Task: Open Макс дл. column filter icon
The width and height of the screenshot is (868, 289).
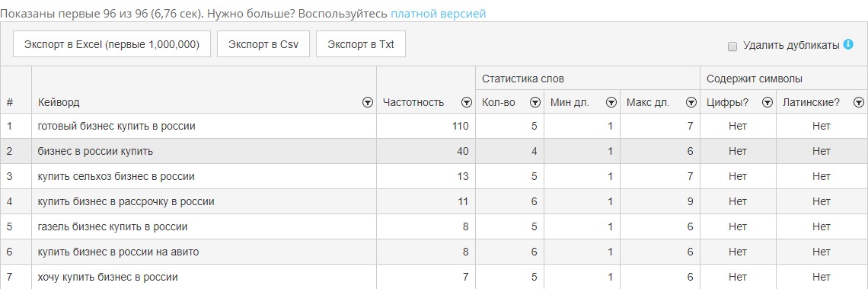Action: (691, 103)
